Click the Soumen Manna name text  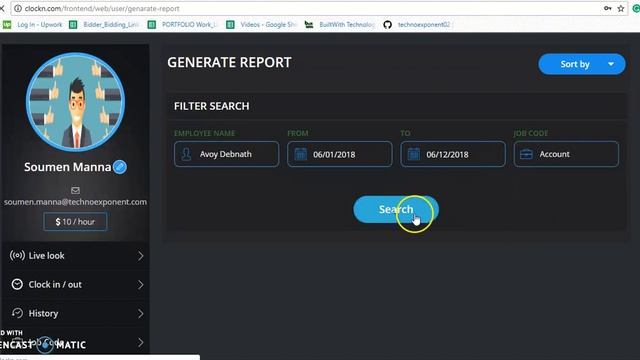pos(68,167)
